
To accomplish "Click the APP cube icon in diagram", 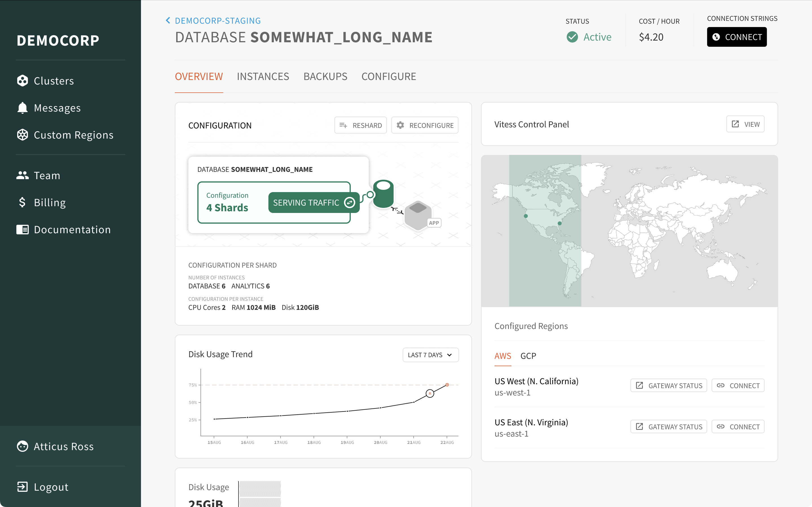I will [418, 215].
